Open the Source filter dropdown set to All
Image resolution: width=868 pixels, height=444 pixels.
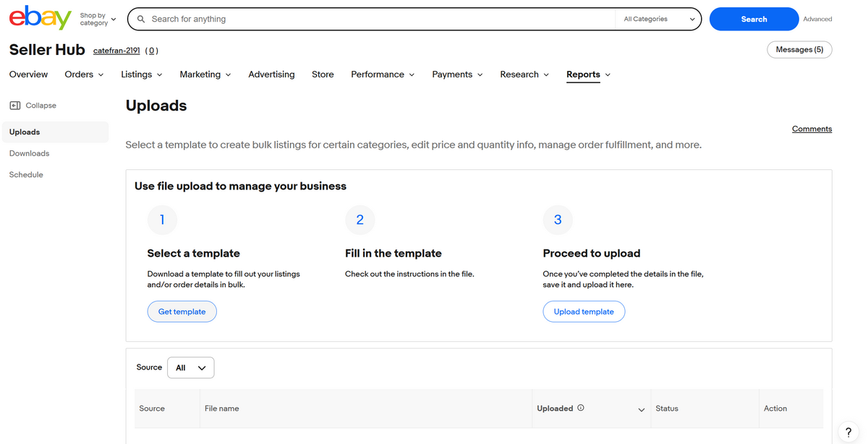190,367
